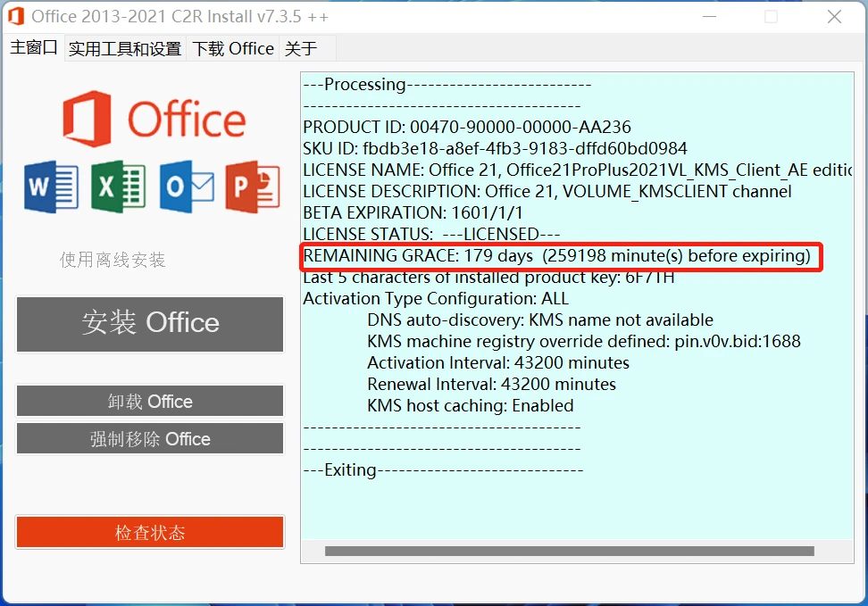Click the large Office logo
This screenshot has height=606, width=868.
[x=154, y=119]
